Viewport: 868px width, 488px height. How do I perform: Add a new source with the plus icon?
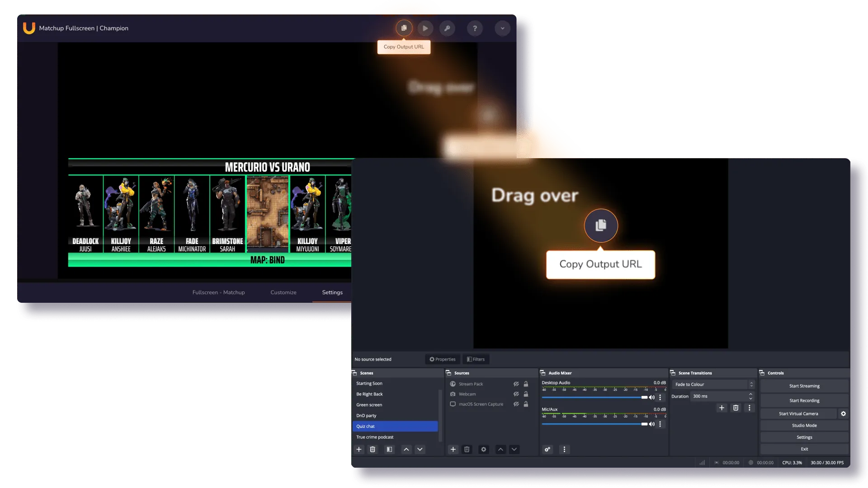[x=453, y=449]
